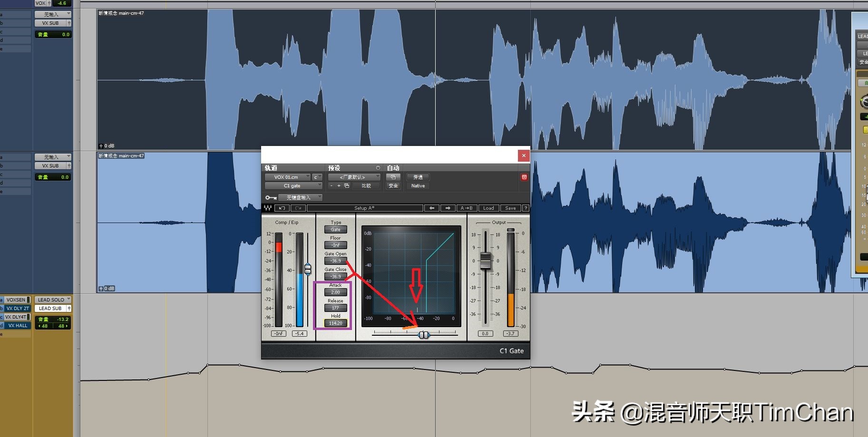Screen dimensions: 868x437
Task: Open top track 无输入 input selector
Action: click(x=53, y=14)
